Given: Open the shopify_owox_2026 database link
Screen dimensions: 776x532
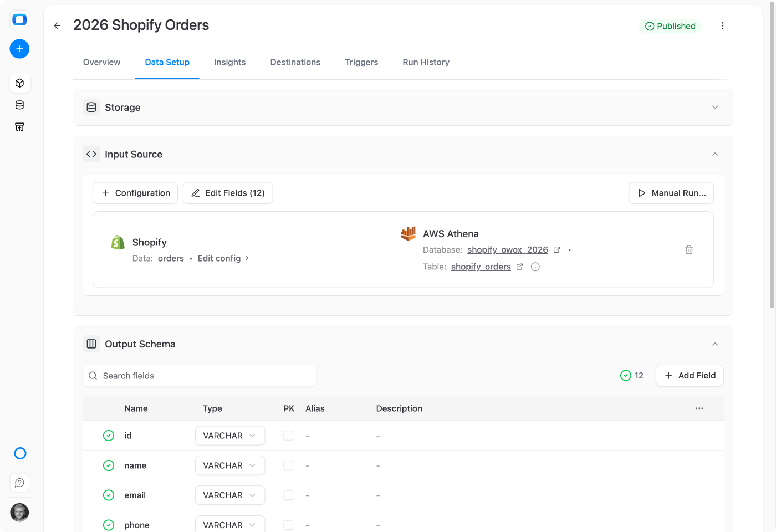Looking at the screenshot, I should pos(508,250).
